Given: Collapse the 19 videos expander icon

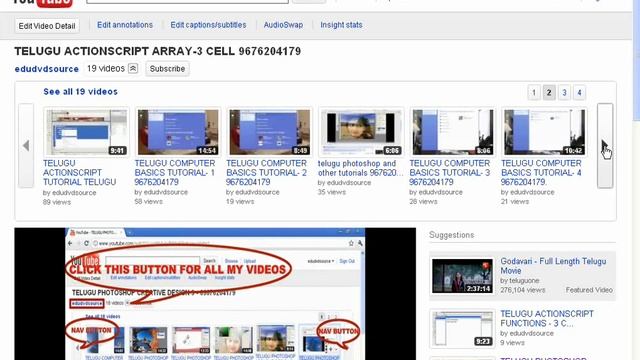Looking at the screenshot, I should point(133,69).
